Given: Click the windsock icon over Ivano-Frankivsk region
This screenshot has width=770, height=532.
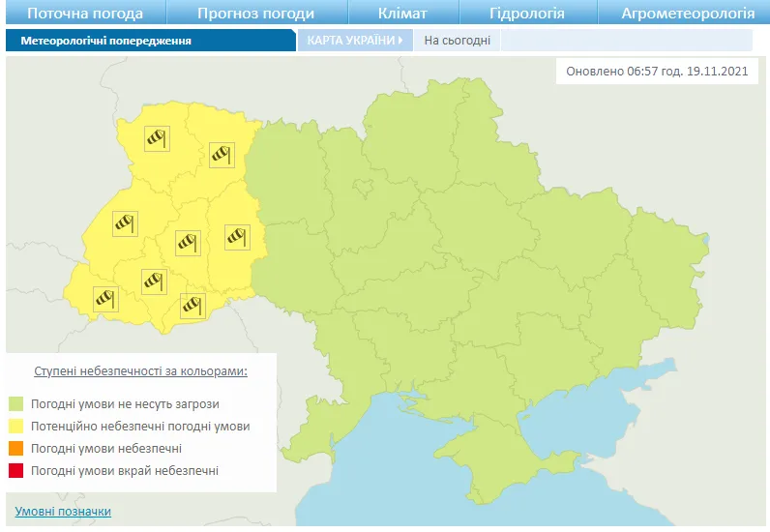Looking at the screenshot, I should tap(153, 281).
